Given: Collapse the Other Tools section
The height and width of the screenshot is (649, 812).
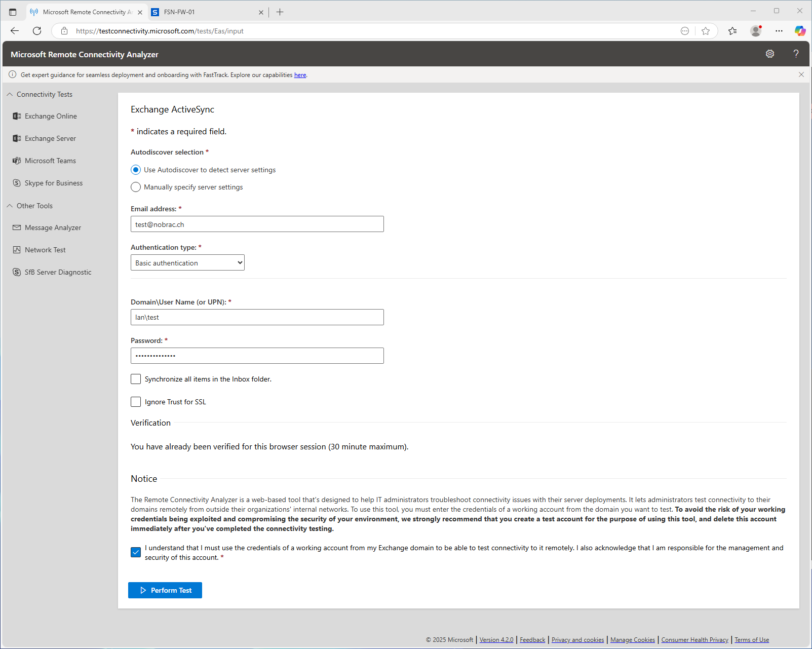Looking at the screenshot, I should coord(29,206).
